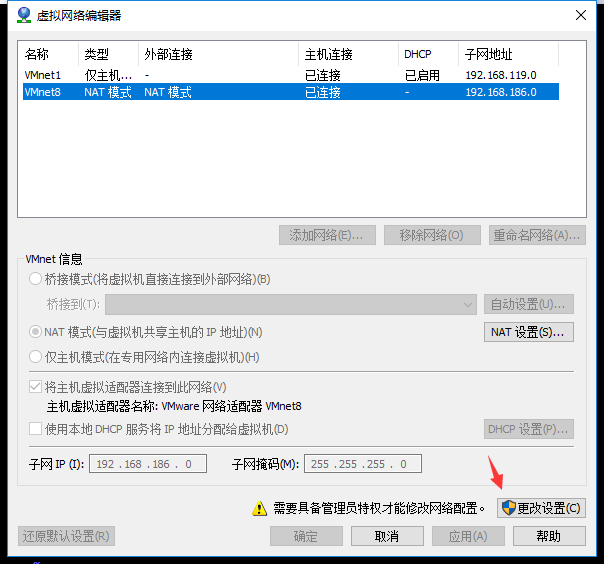The width and height of the screenshot is (604, 564).
Task: Click the yellow warning triangle icon
Action: click(x=260, y=508)
